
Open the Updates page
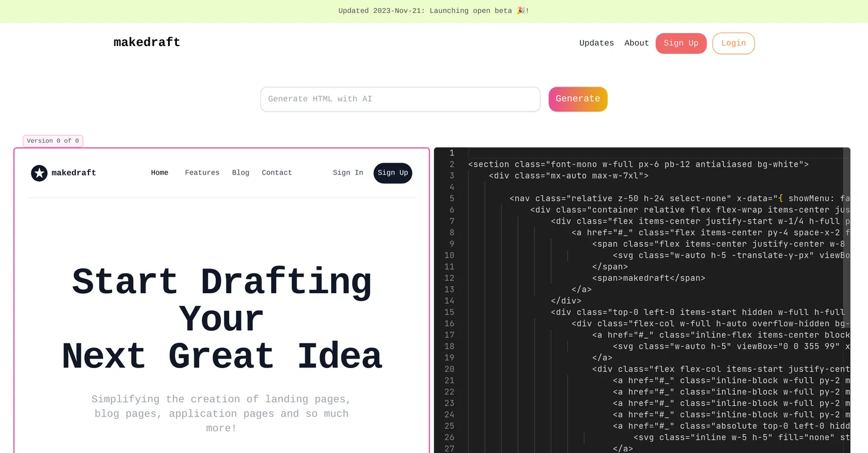[596, 43]
